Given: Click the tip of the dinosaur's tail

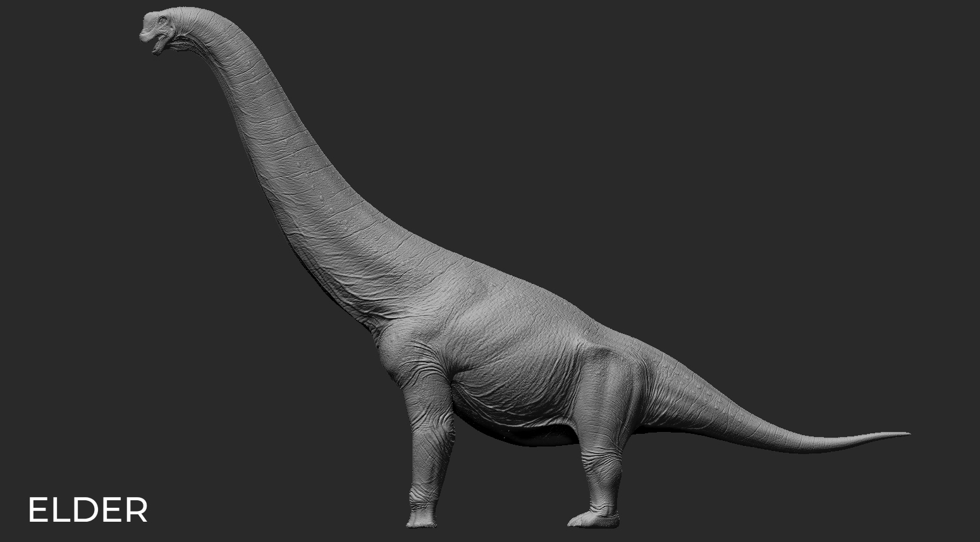Looking at the screenshot, I should pyautogui.click(x=904, y=434).
